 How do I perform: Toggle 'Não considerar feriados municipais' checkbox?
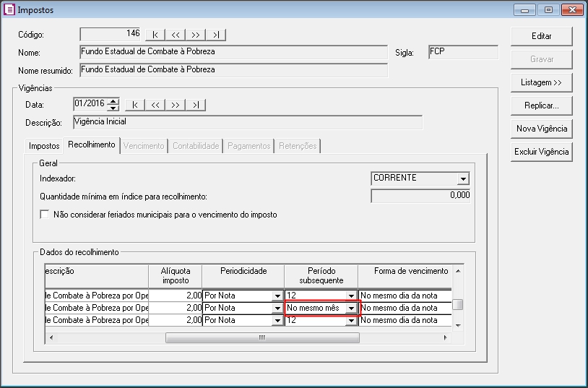pyautogui.click(x=45, y=215)
